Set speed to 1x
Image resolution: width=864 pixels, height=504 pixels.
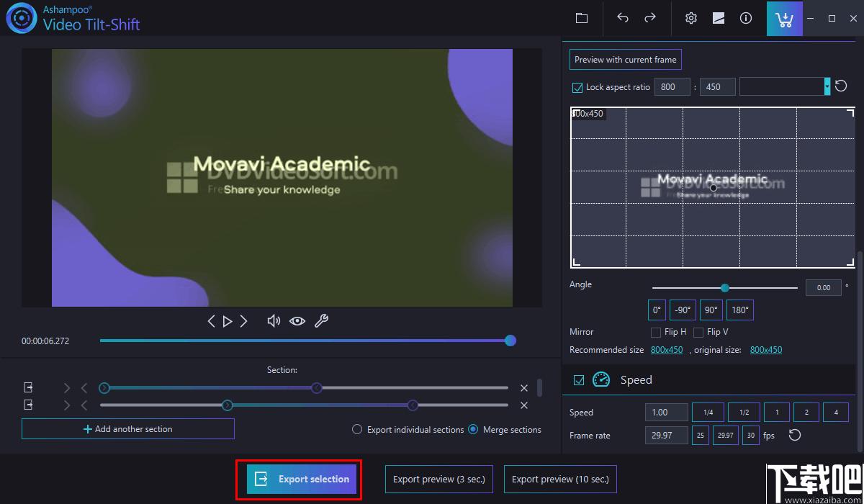click(777, 413)
